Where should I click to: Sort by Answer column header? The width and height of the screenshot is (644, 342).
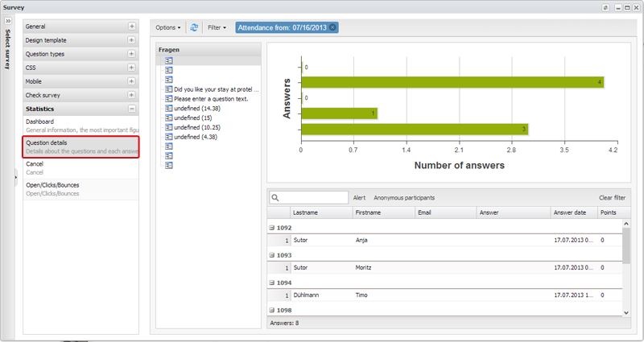coord(514,212)
